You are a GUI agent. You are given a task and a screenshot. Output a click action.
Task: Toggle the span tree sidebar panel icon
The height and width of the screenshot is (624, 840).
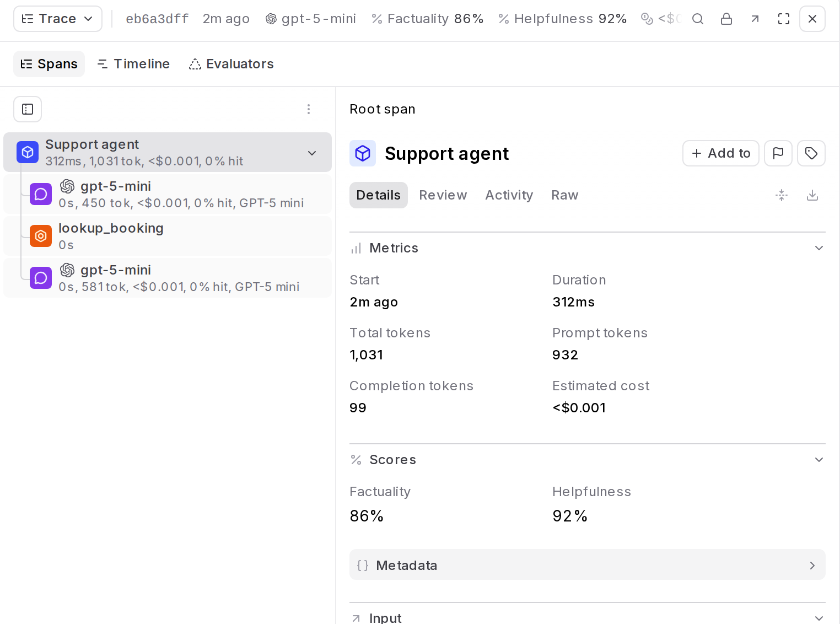pyautogui.click(x=28, y=109)
